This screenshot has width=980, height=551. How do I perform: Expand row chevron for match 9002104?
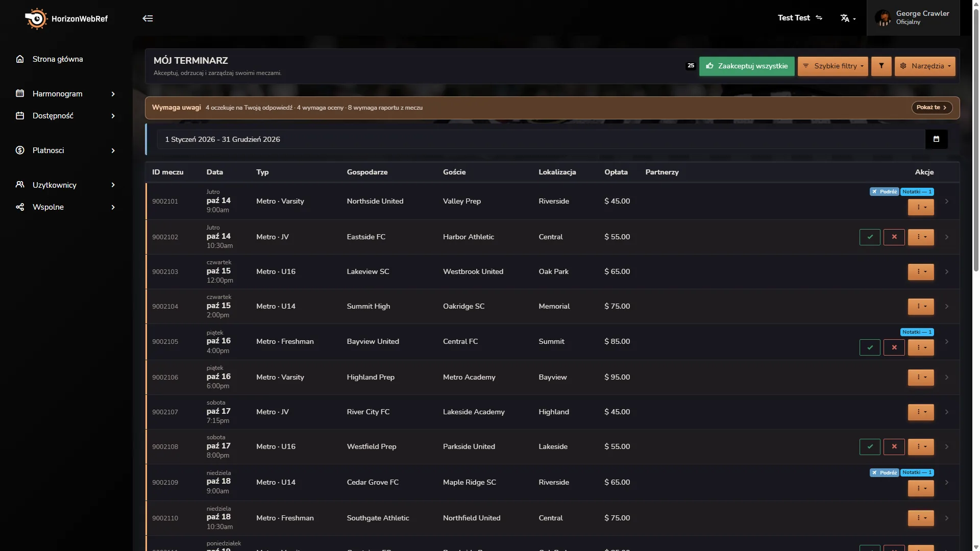pyautogui.click(x=947, y=307)
